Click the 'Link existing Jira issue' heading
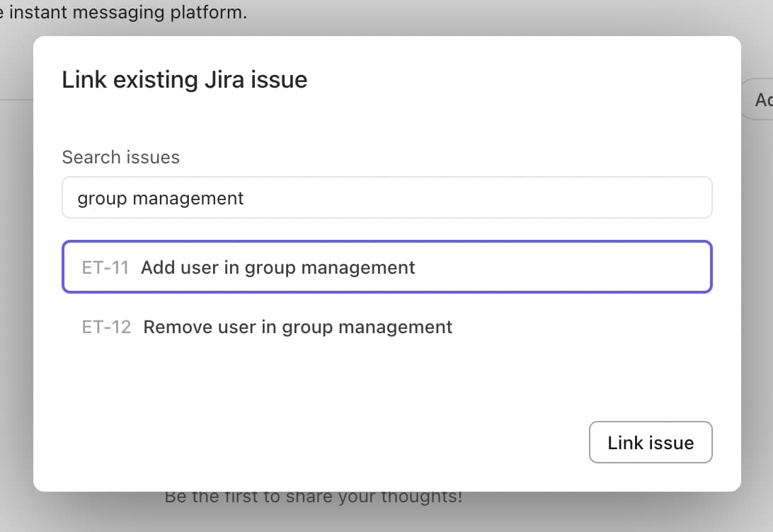The height and width of the screenshot is (532, 773). click(x=184, y=79)
